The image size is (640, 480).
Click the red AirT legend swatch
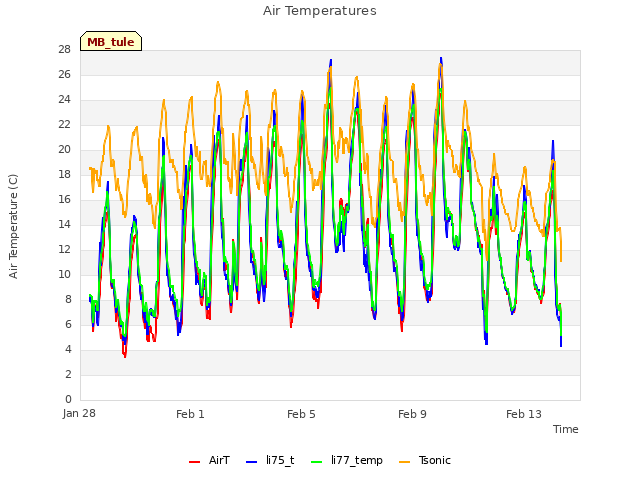[194, 462]
